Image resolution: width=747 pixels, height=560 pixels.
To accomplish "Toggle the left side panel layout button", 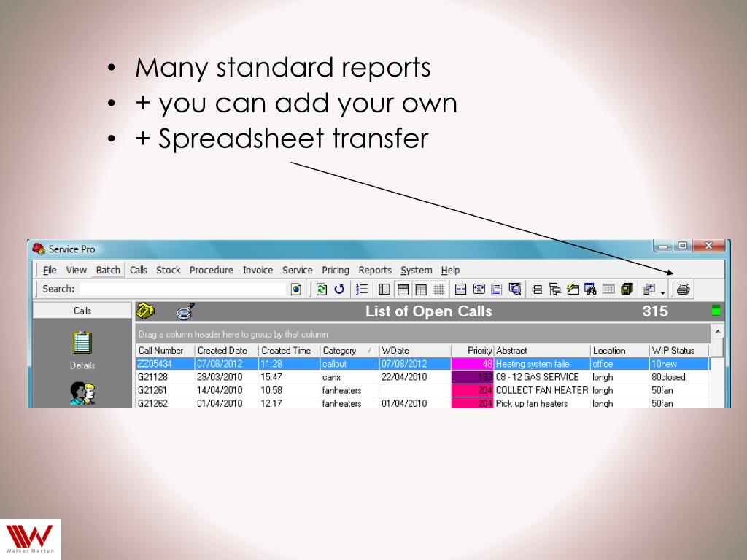I will 384,289.
